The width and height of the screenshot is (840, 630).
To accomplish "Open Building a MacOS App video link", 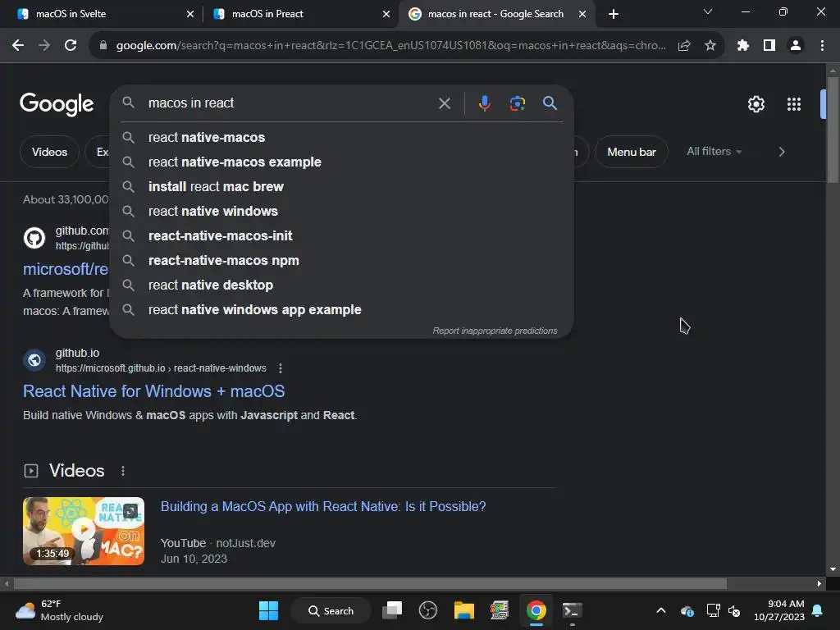I will tap(323, 507).
